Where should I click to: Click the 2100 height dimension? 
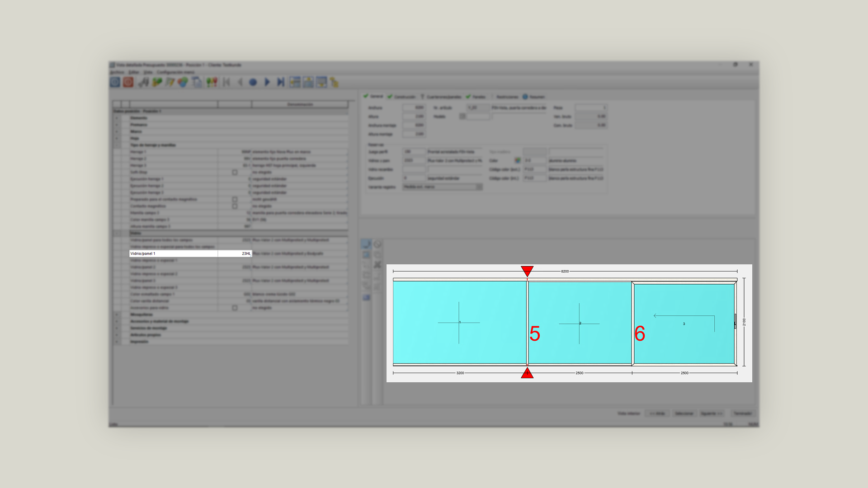coord(744,322)
